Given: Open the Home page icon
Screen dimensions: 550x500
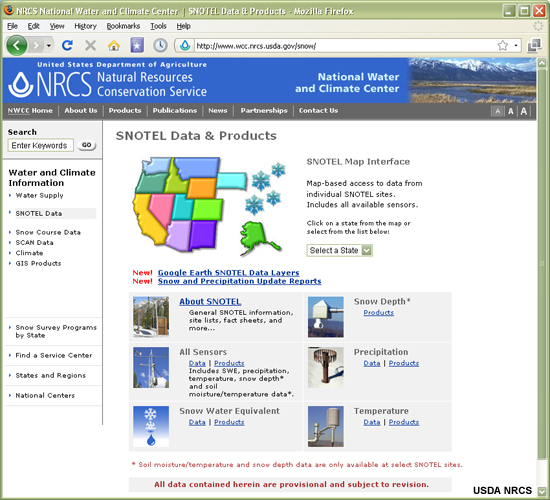Looking at the screenshot, I should click(x=114, y=46).
